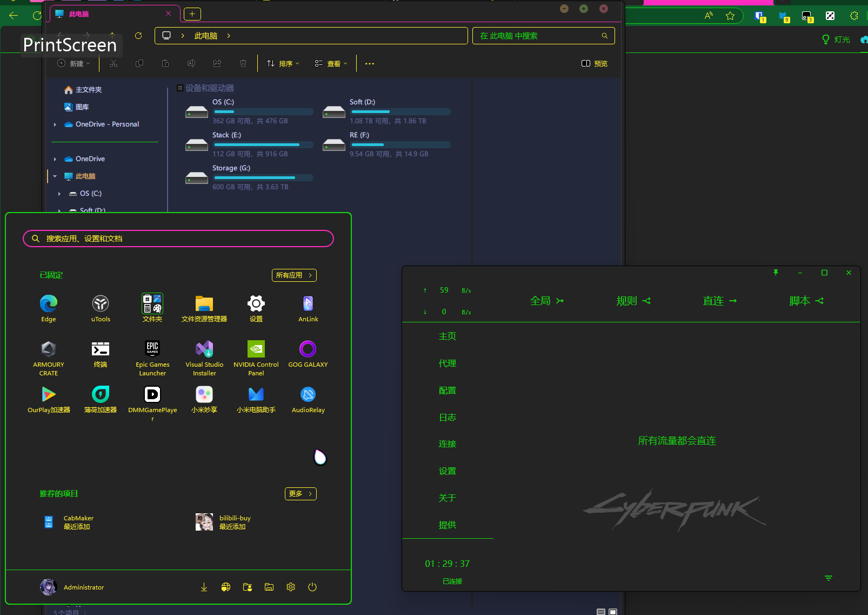The image size is (868, 615).
Task: Click the shield extension icon with badge 1
Action: pyautogui.click(x=760, y=16)
